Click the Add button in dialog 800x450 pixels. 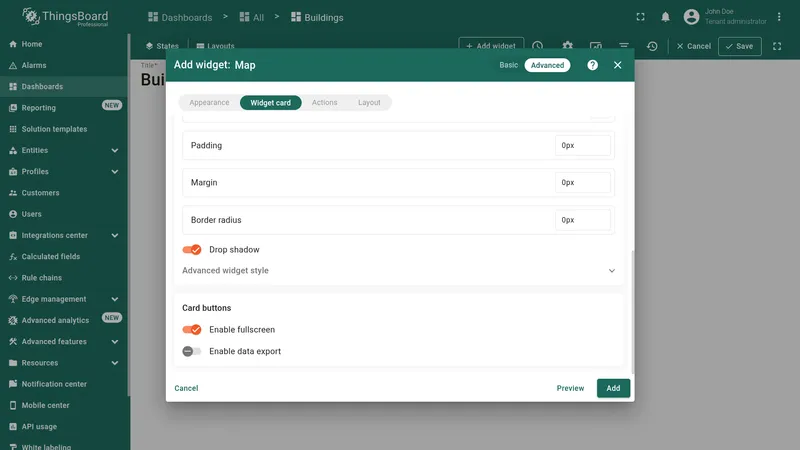click(x=613, y=388)
